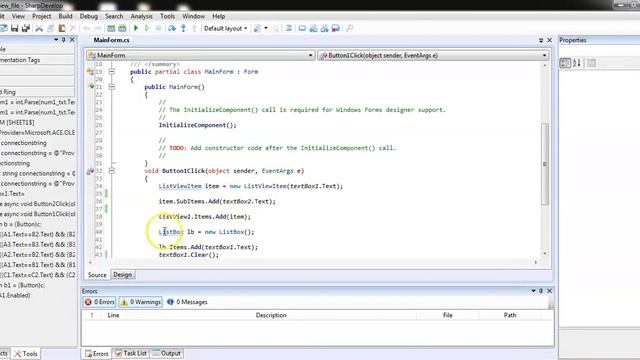The height and width of the screenshot is (360, 640).
Task: Sort errors by the Line column header
Action: tap(113, 315)
